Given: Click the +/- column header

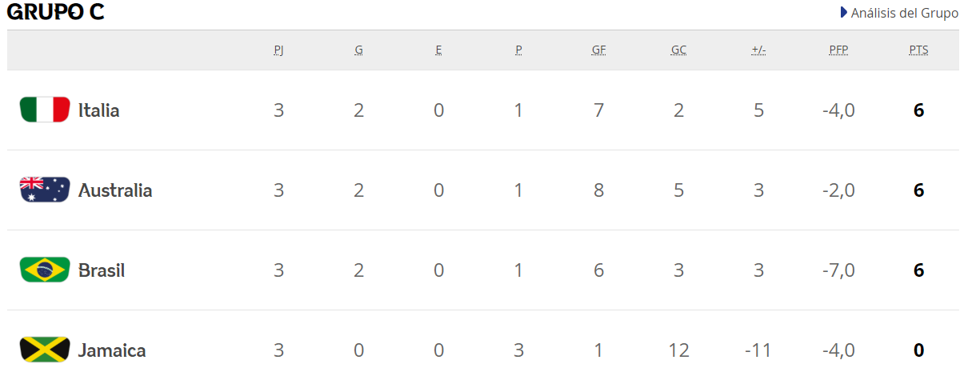Looking at the screenshot, I should (x=758, y=50).
